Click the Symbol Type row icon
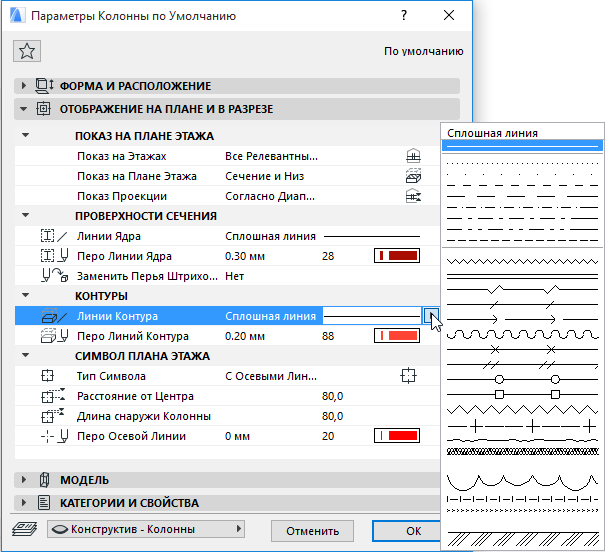This screenshot has width=605, height=552. [47, 376]
